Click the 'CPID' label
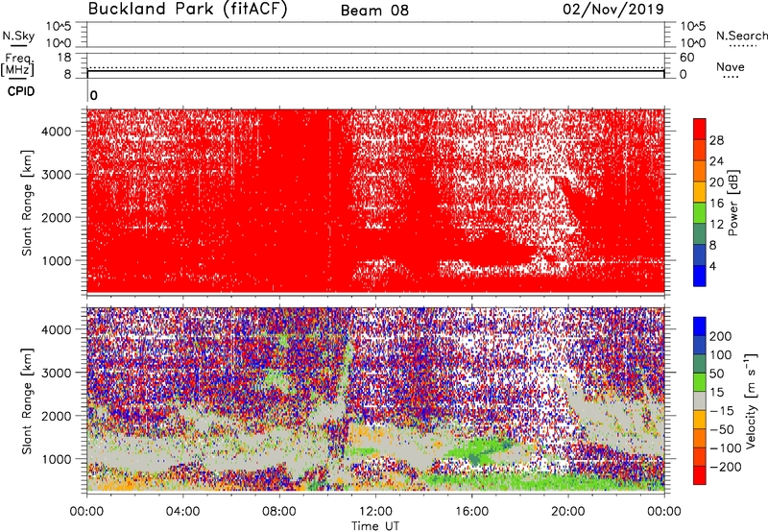768x532 pixels. (x=21, y=91)
